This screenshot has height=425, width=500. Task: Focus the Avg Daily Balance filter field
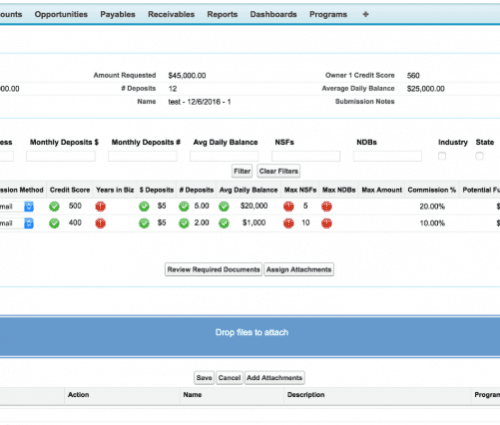224,156
